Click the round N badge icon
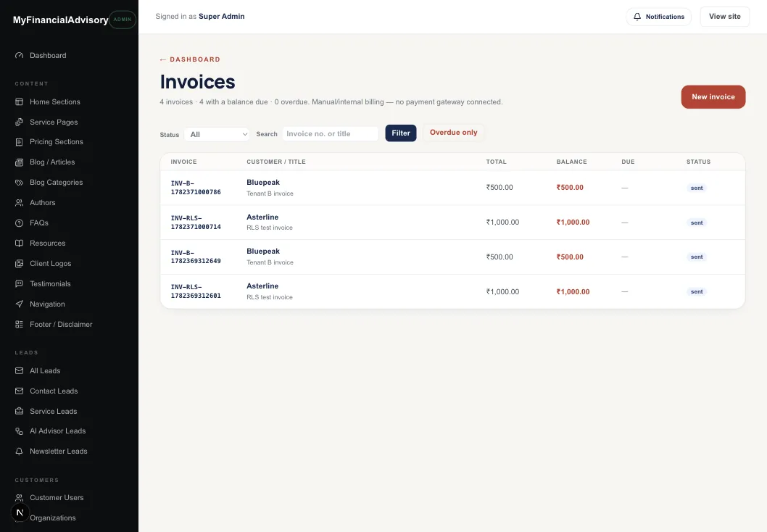Image resolution: width=767 pixels, height=532 pixels. click(x=20, y=512)
